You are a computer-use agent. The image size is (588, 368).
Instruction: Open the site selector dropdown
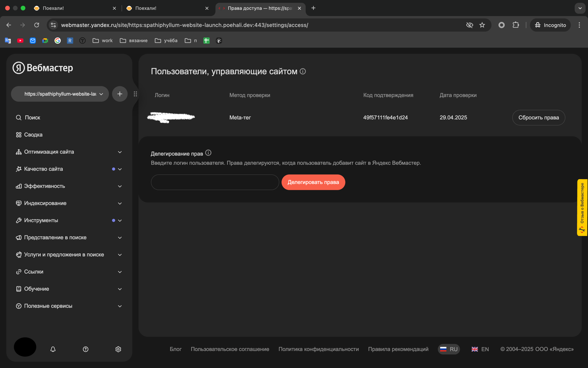click(59, 94)
